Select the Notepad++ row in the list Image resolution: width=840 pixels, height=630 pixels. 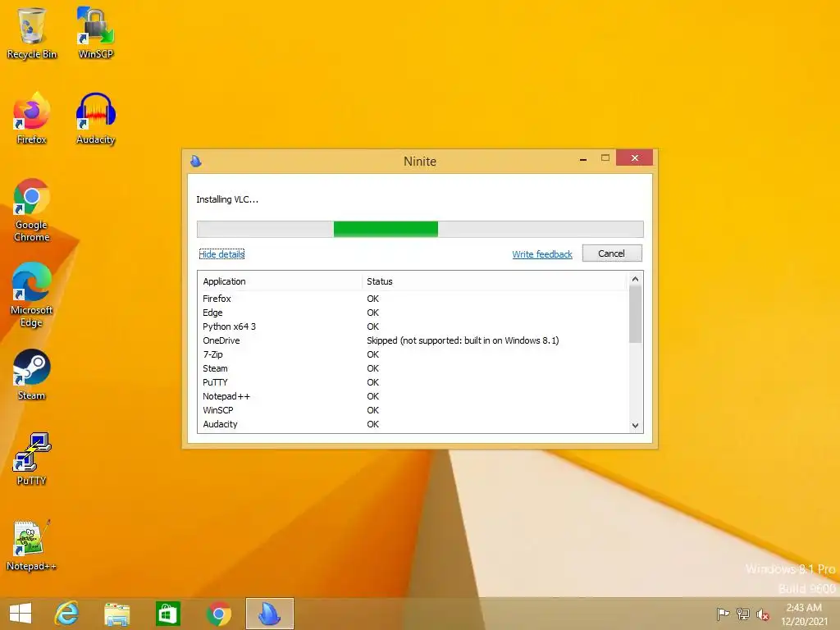pyautogui.click(x=413, y=396)
